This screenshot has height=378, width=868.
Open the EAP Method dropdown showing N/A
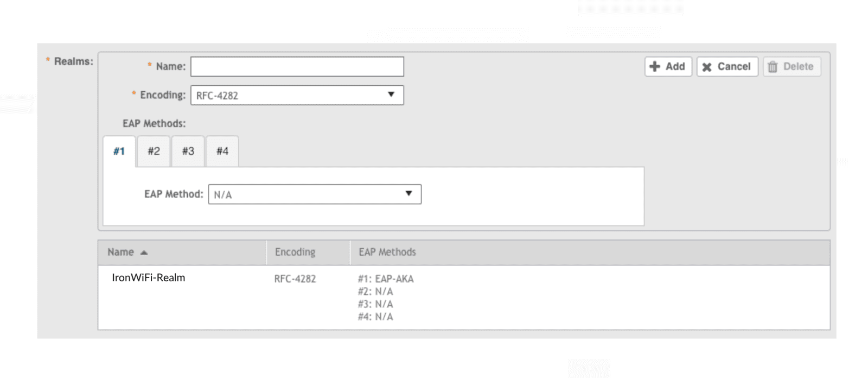pyautogui.click(x=315, y=194)
